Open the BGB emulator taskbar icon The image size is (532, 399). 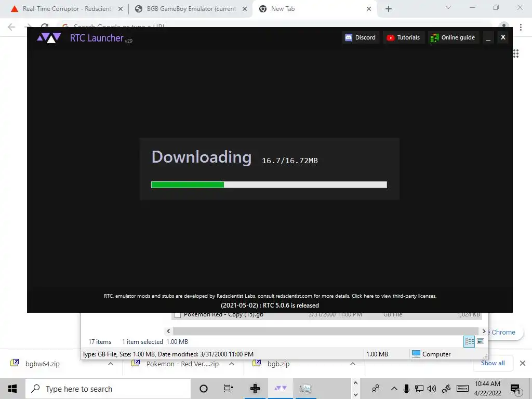(x=255, y=389)
